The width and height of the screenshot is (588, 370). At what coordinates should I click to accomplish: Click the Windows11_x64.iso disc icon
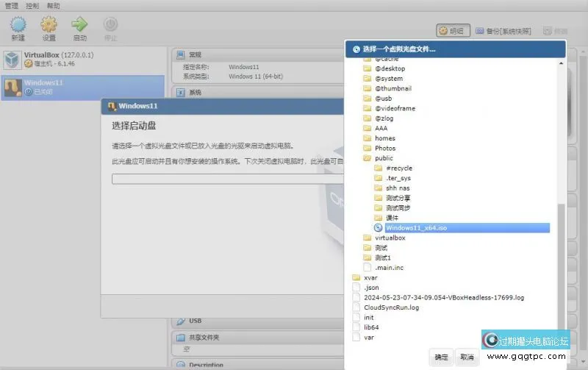[379, 227]
